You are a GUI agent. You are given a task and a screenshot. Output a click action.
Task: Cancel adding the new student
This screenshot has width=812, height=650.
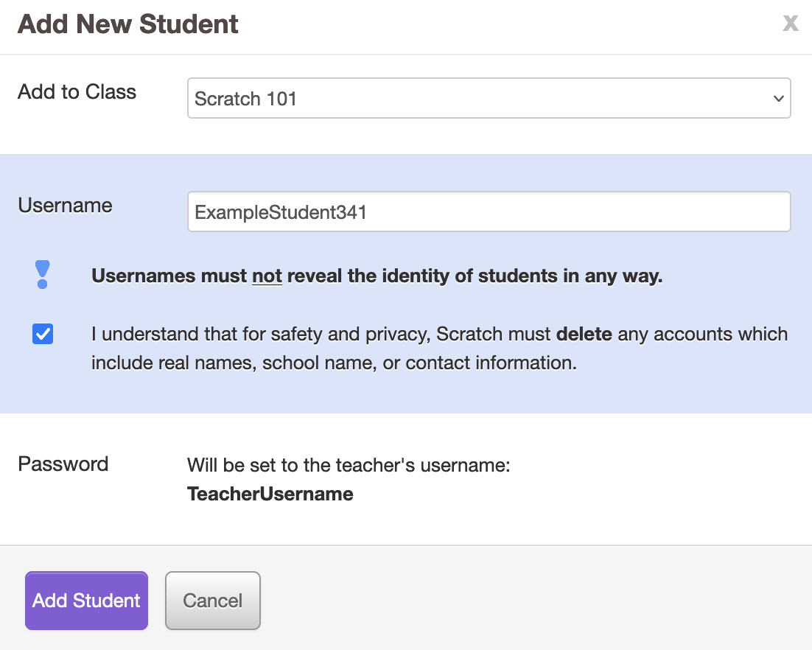212,601
